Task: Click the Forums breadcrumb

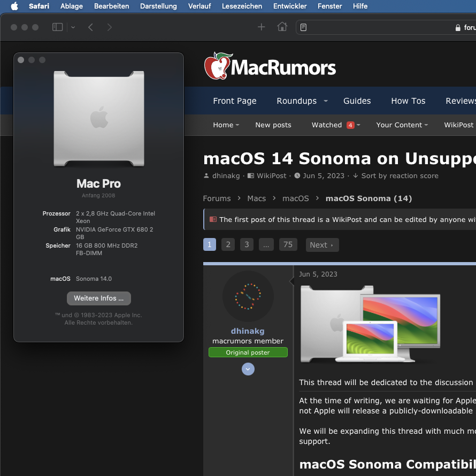Action: [217, 198]
